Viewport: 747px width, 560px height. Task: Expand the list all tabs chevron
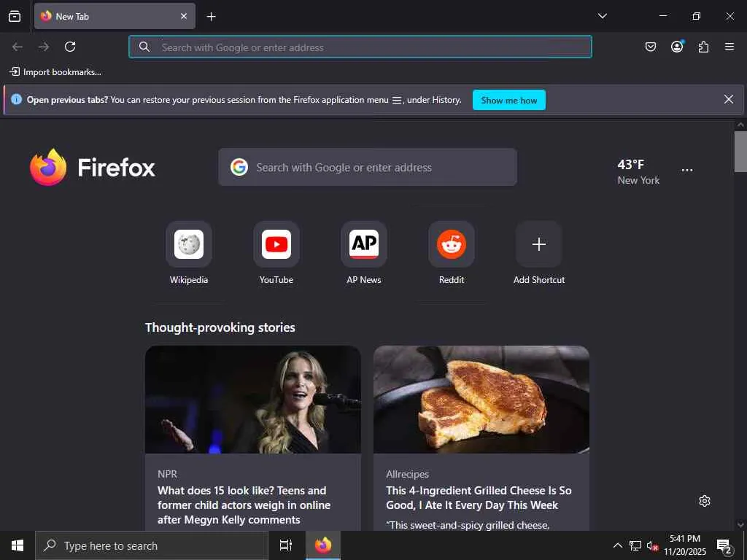602,16
